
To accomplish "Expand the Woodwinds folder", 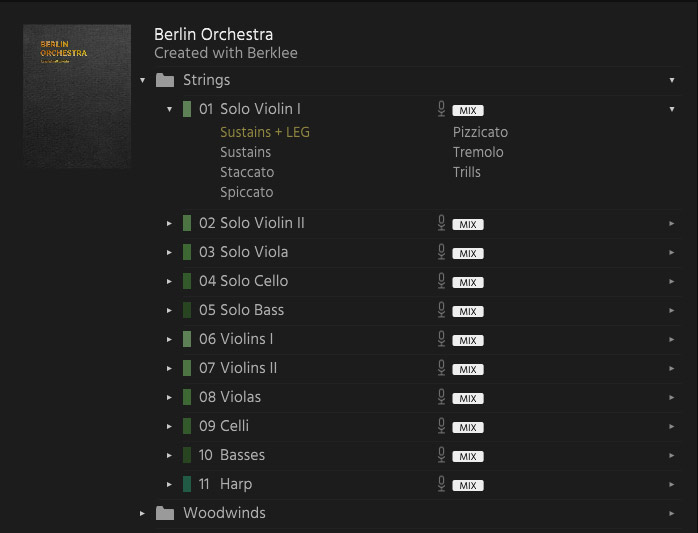I will tap(143, 513).
